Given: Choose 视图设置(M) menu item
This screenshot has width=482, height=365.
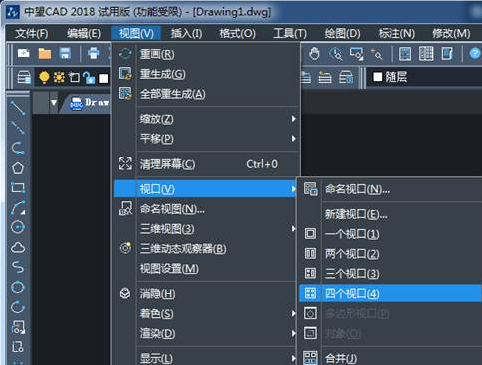Looking at the screenshot, I should (x=206, y=269).
